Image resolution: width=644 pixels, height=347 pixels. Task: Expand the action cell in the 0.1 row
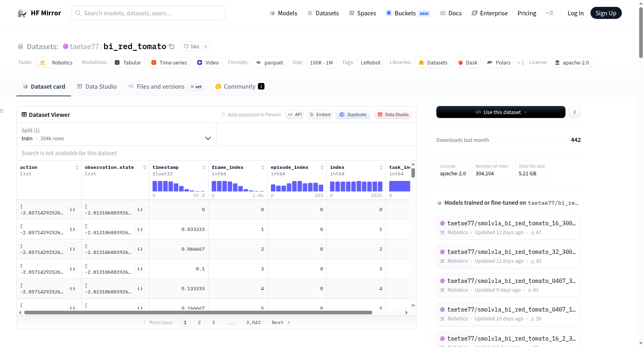pos(72,269)
